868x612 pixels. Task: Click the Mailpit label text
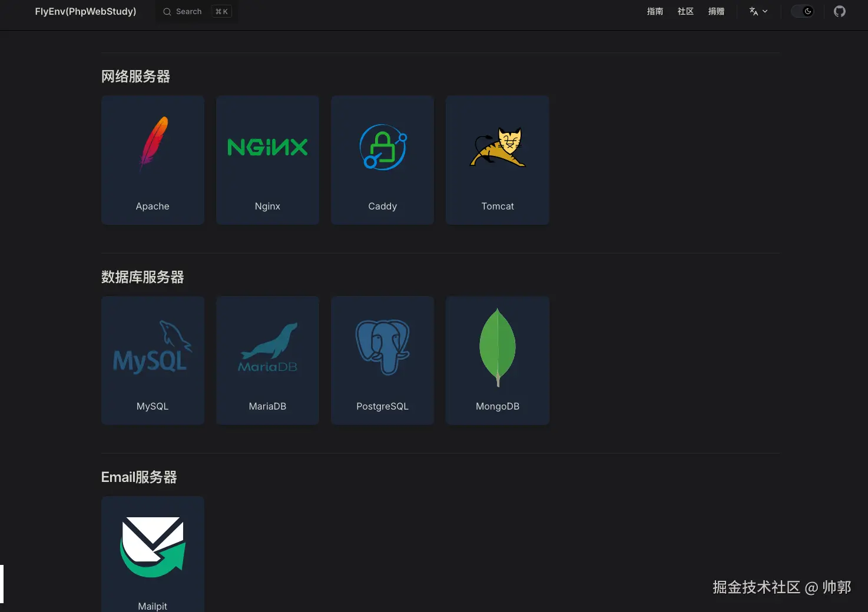coord(153,606)
